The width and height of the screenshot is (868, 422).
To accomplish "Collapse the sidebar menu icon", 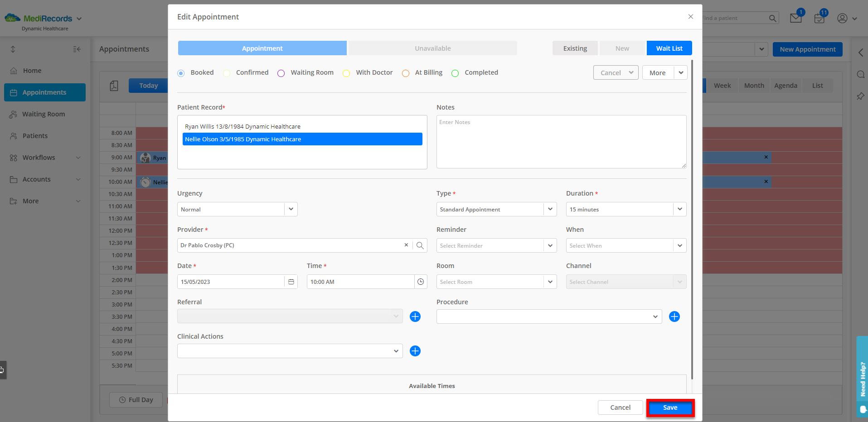I will click(x=77, y=49).
